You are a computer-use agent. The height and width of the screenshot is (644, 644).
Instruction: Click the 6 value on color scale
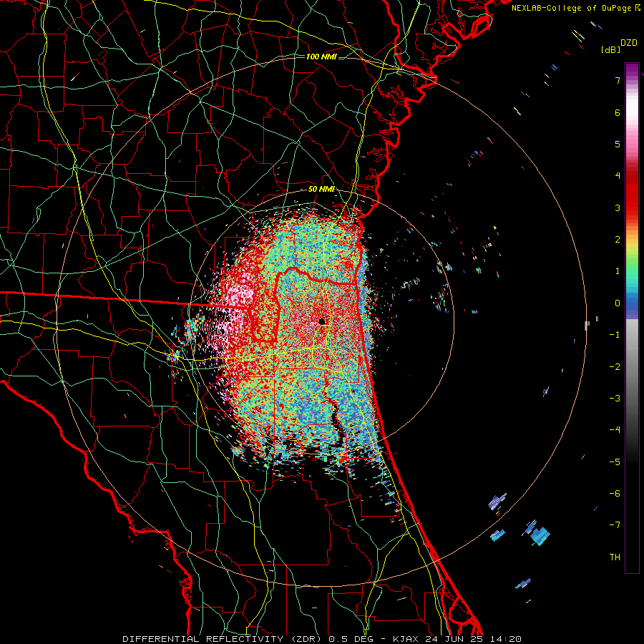(618, 112)
